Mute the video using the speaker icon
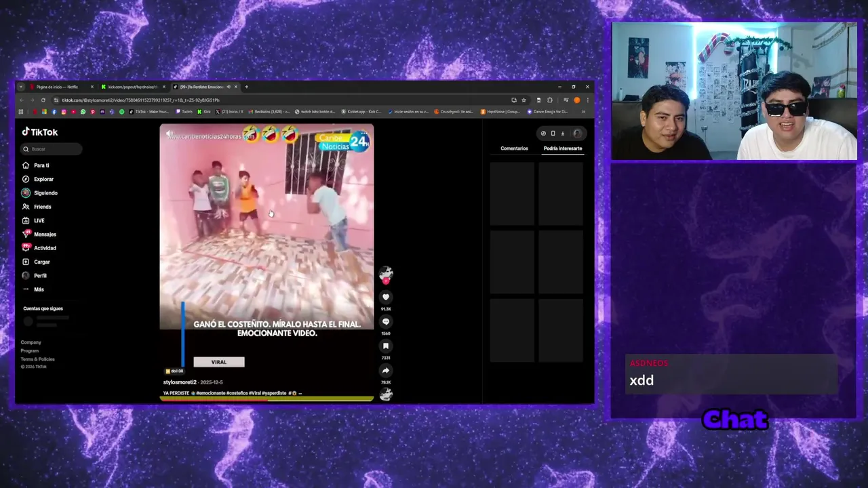The width and height of the screenshot is (868, 488). coord(170,134)
